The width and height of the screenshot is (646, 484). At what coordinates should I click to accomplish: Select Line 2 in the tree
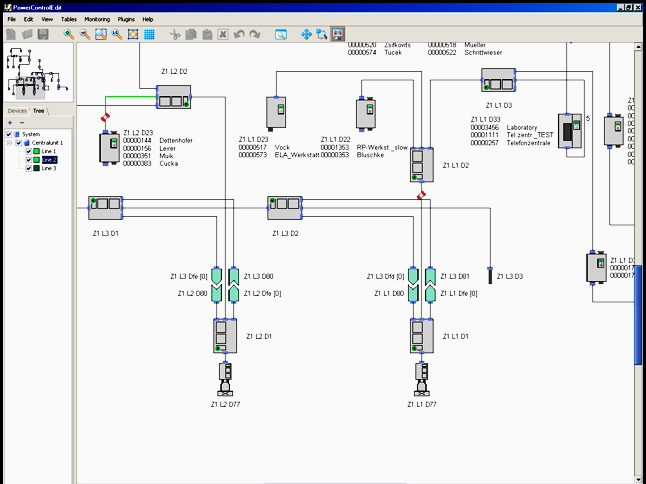pos(48,160)
